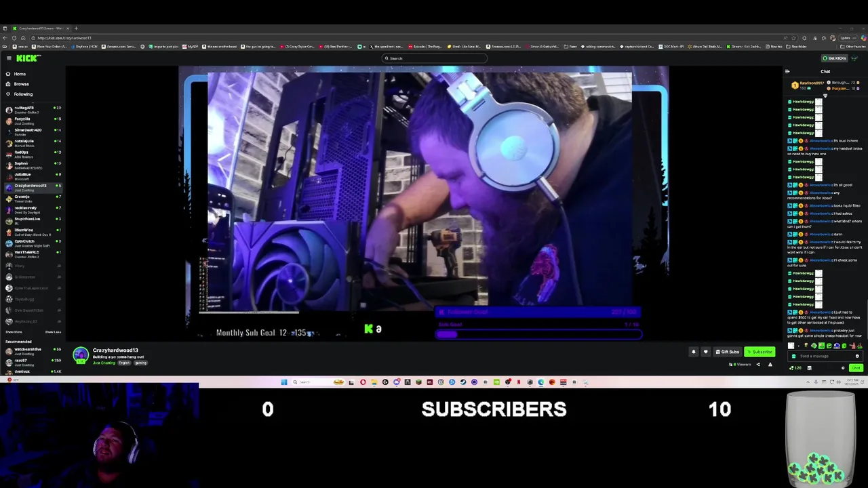
Task: Collapse followed list with Show Less
Action: click(53, 332)
